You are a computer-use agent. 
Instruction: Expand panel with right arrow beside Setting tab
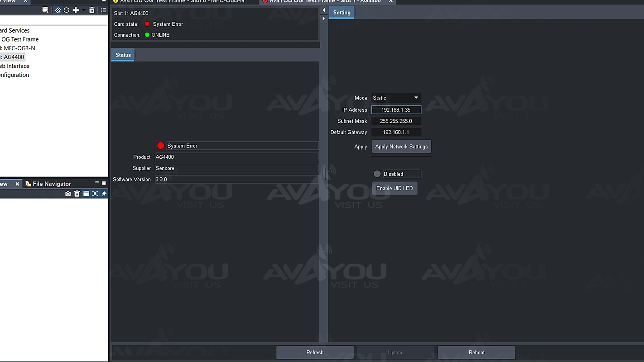point(323,19)
